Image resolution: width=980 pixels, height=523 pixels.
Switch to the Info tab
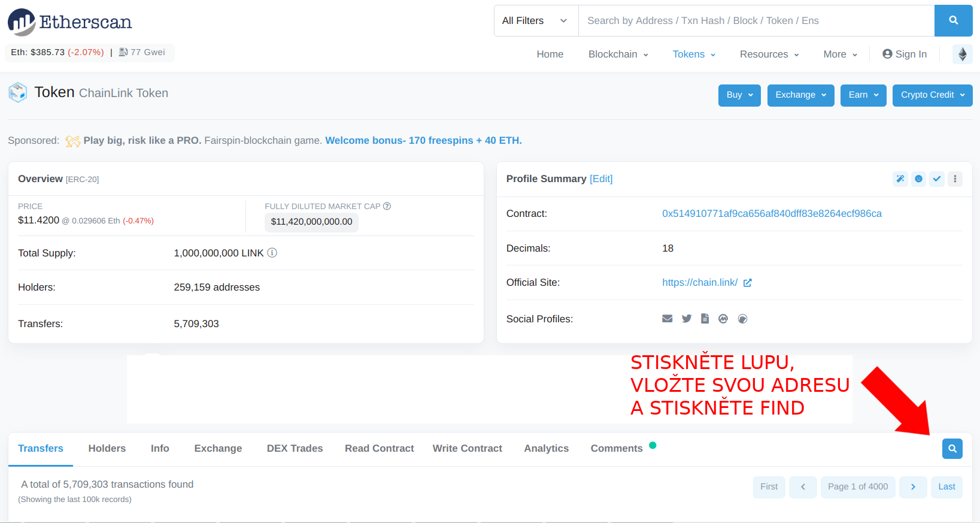pos(160,449)
